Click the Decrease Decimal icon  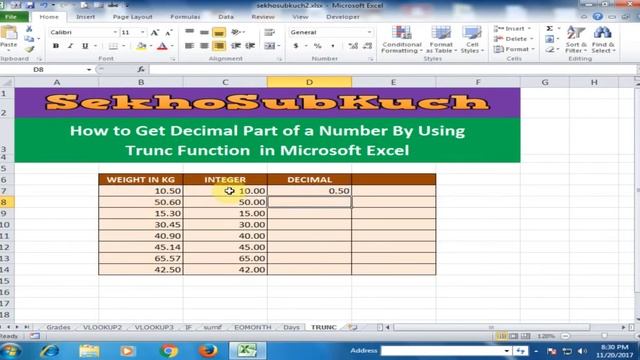pyautogui.click(x=367, y=46)
